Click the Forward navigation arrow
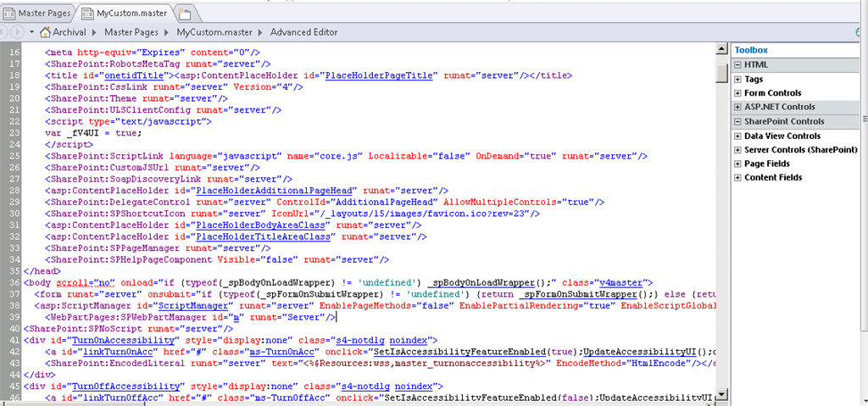The image size is (868, 406). (x=19, y=32)
